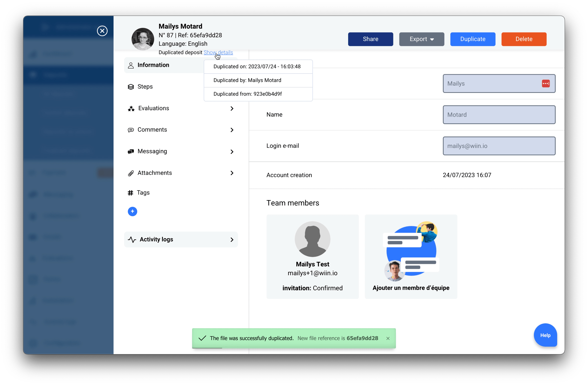Open the Comments section
This screenshot has width=588, height=385.
tap(181, 130)
